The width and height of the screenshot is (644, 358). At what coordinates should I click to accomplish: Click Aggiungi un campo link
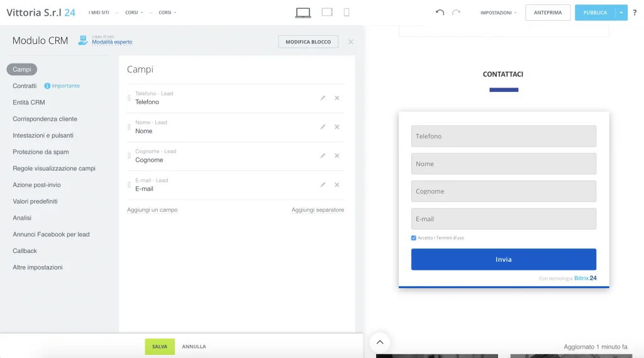[152, 210]
